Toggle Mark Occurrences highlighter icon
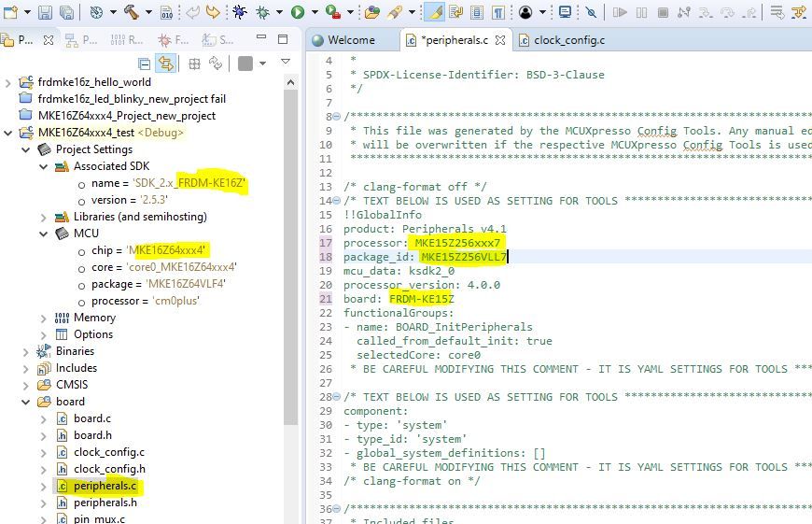812x524 pixels. pyautogui.click(x=435, y=12)
